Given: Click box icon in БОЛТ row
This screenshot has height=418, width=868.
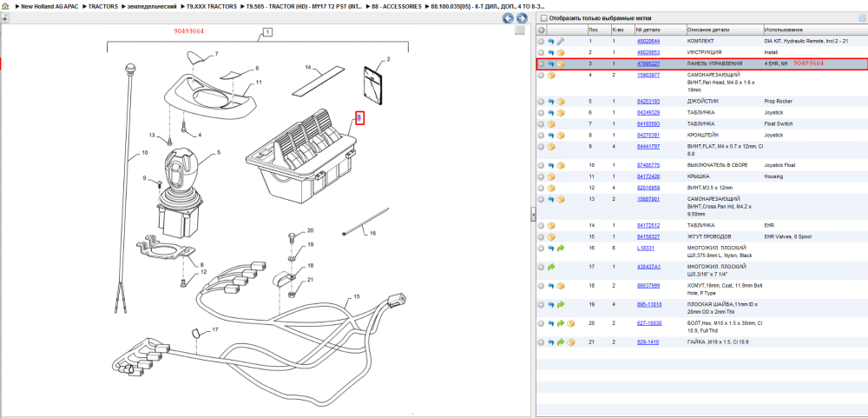Looking at the screenshot, I should [570, 323].
